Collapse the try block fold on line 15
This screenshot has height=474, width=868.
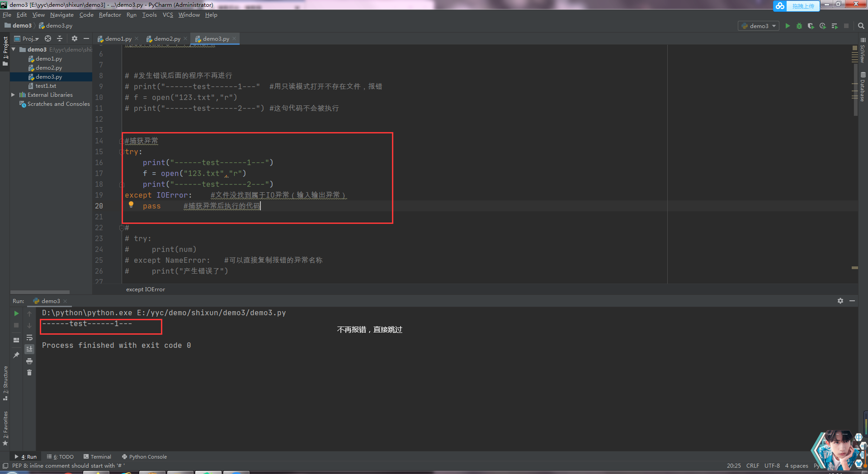coord(122,152)
